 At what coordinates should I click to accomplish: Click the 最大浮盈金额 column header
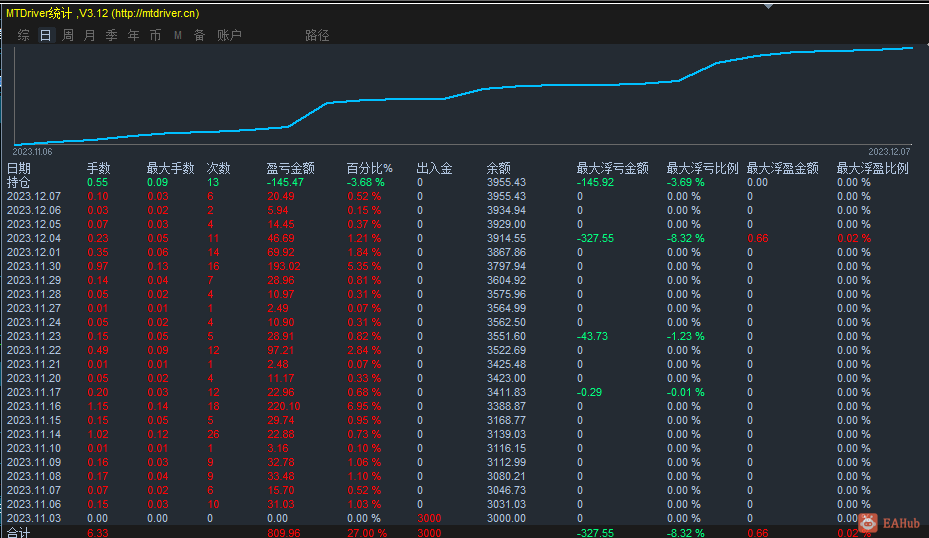[x=783, y=168]
